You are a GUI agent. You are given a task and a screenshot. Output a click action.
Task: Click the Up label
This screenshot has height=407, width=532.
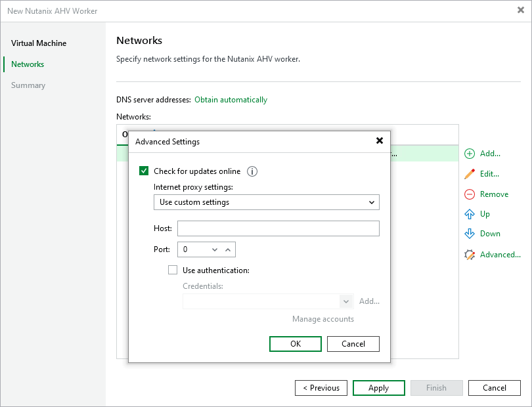click(485, 214)
